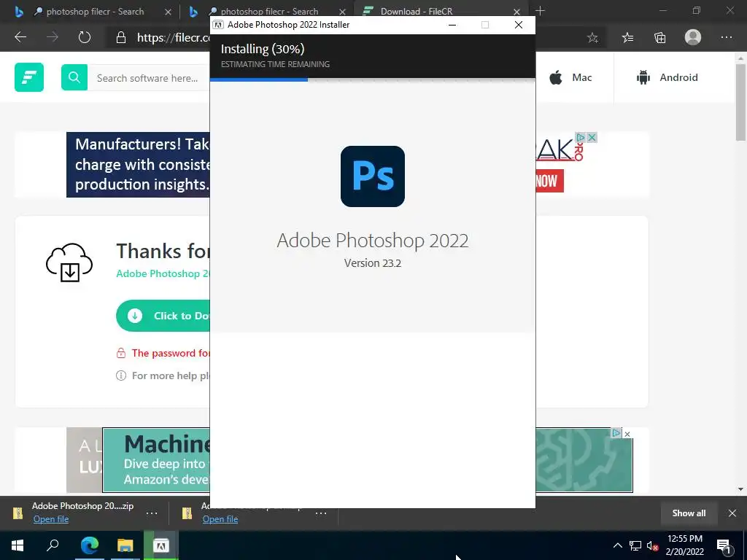Click the Adobe Photoshop 2022 title text
Image resolution: width=747 pixels, height=560 pixels.
(373, 241)
